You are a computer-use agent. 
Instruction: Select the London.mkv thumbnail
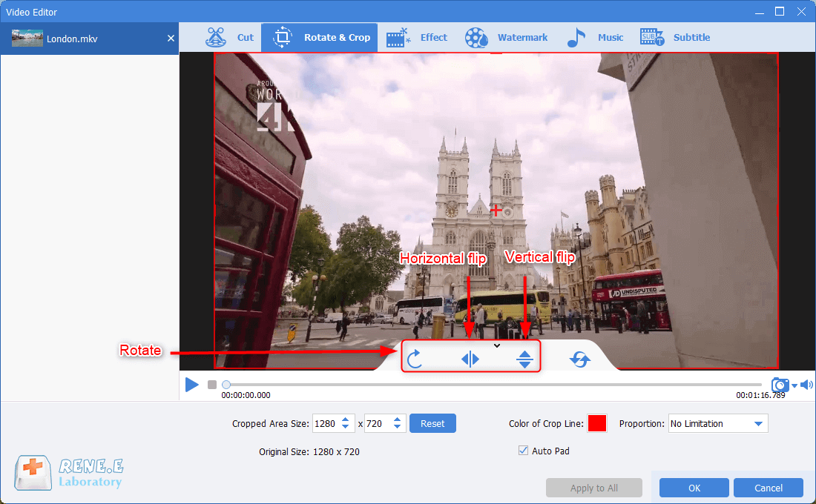click(27, 39)
